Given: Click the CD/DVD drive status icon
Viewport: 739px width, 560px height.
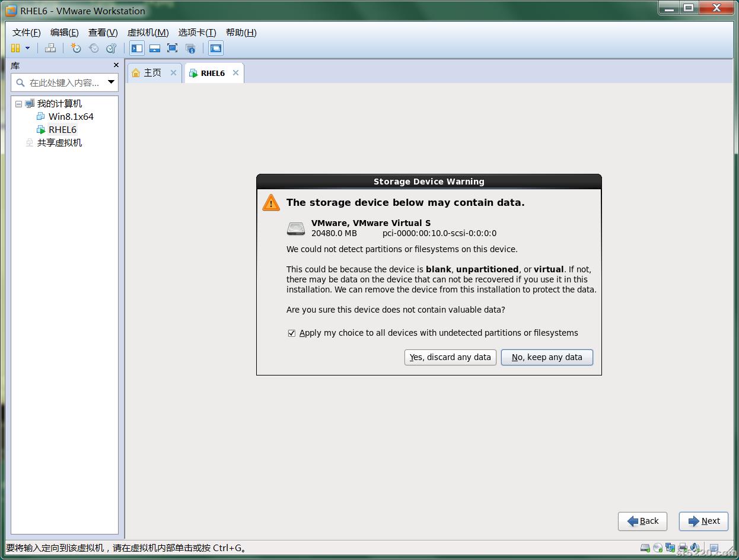Looking at the screenshot, I should (x=658, y=548).
